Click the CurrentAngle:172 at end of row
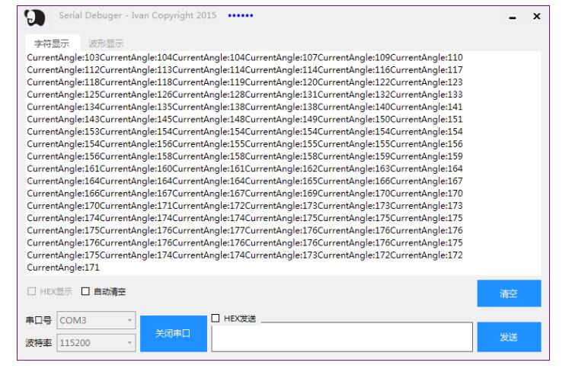Viewport: 588px width, 372px height. point(427,255)
